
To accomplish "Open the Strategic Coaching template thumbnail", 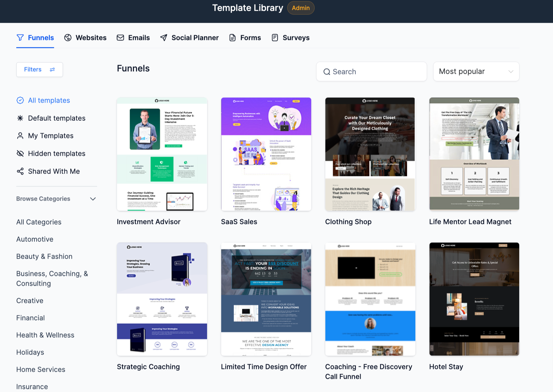I will click(x=162, y=299).
